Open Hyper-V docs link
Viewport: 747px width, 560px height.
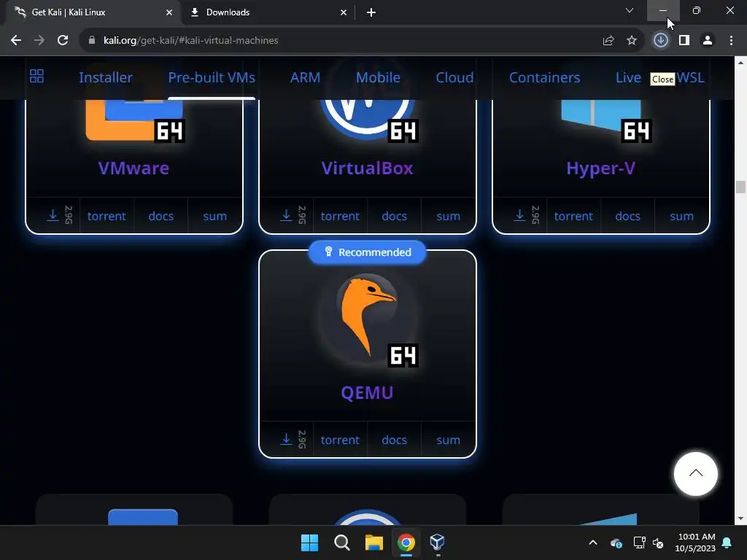pyautogui.click(x=628, y=216)
